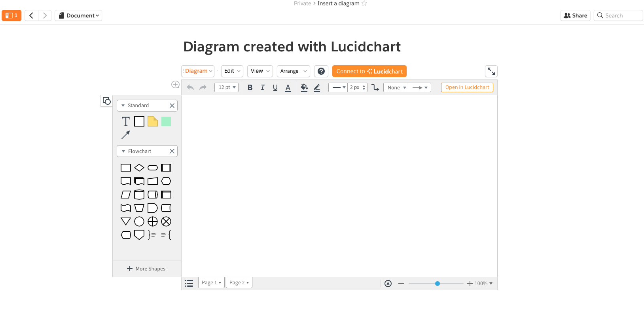Select the Or circle-plus shape
This screenshot has width=644, height=312.
(153, 221)
